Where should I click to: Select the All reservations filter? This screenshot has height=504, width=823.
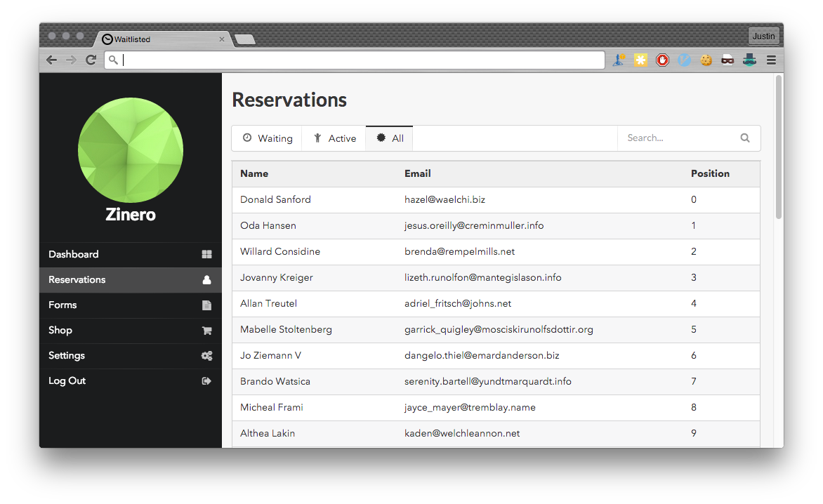pos(389,138)
